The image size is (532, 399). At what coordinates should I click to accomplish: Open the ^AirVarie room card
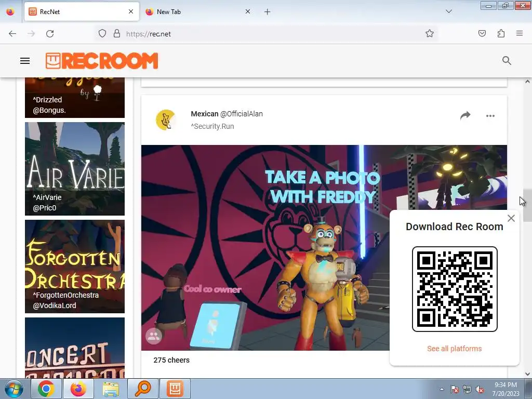pos(75,169)
